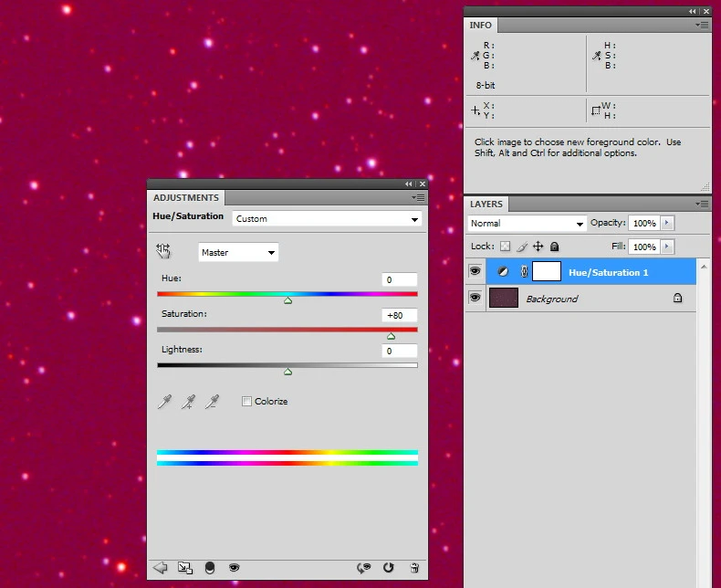Select the Layers panel tab
The image size is (721, 588).
tap(486, 205)
